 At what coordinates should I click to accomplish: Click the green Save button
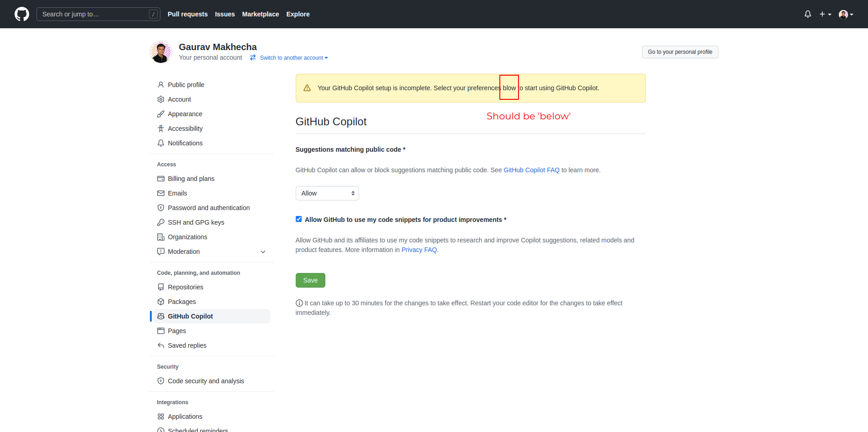[x=310, y=280]
